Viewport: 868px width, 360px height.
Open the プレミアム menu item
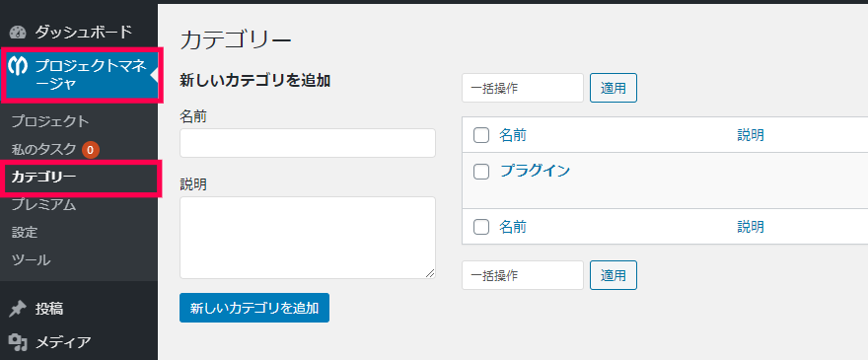click(43, 205)
